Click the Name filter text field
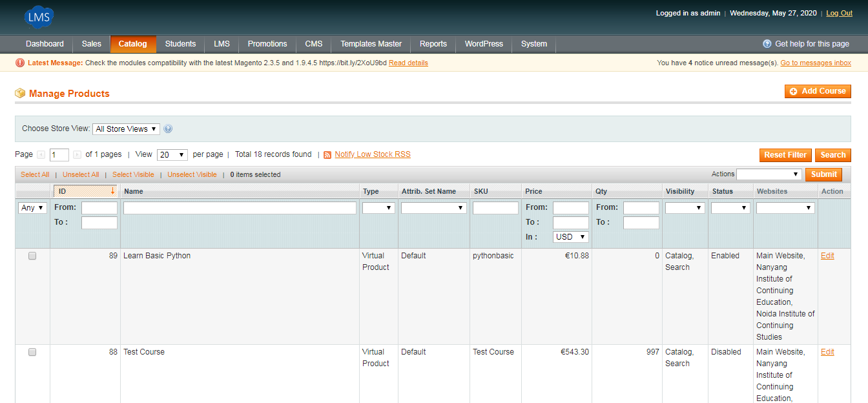 [240, 208]
